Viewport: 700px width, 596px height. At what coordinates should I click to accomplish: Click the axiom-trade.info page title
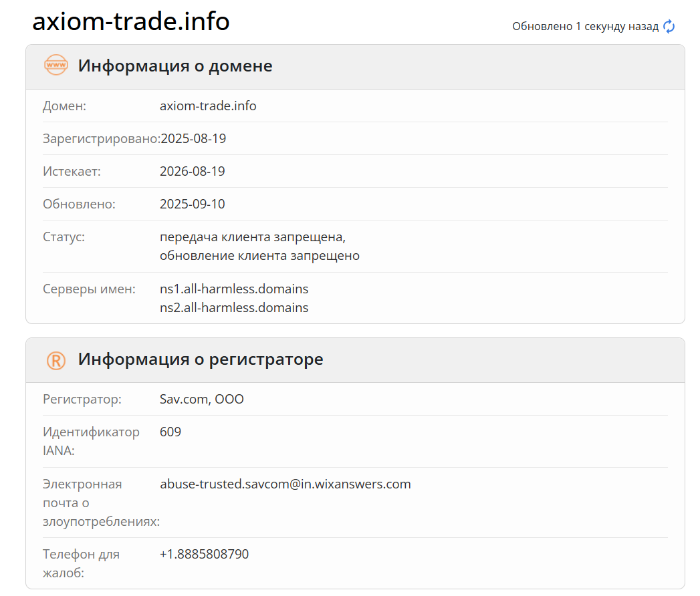point(131,21)
